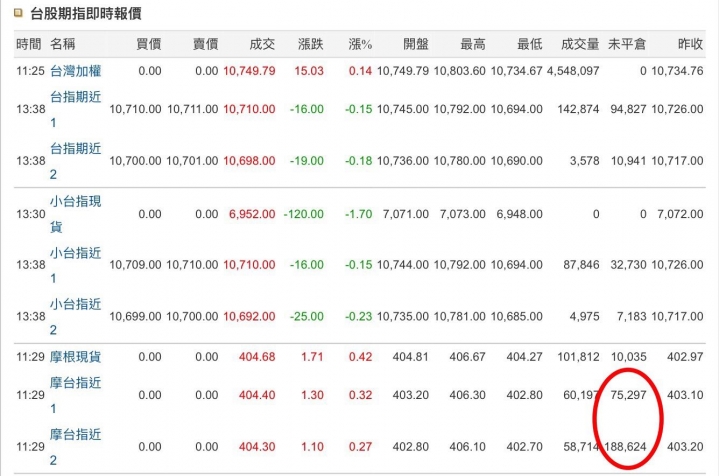Select the 摩根現貨 open interest 10,035
Image resolution: width=720 pixels, height=476 pixels.
pyautogui.click(x=629, y=357)
